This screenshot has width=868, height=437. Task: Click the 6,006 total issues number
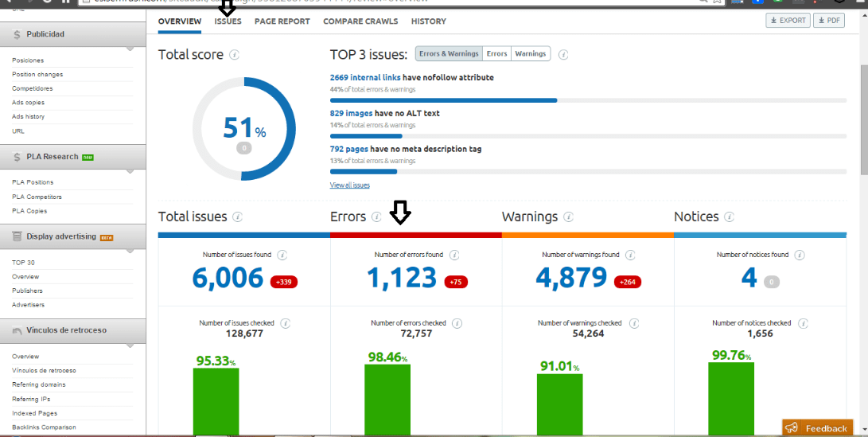[228, 278]
